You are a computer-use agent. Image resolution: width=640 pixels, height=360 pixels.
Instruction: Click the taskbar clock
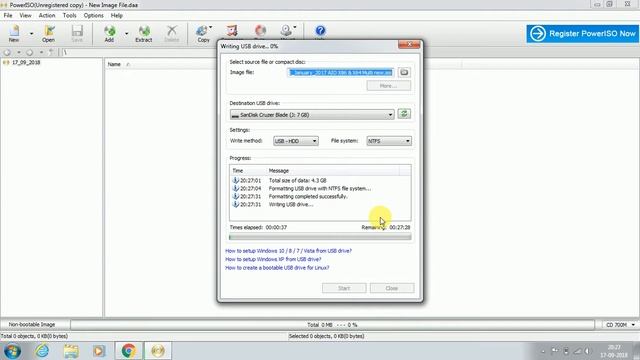click(614, 351)
